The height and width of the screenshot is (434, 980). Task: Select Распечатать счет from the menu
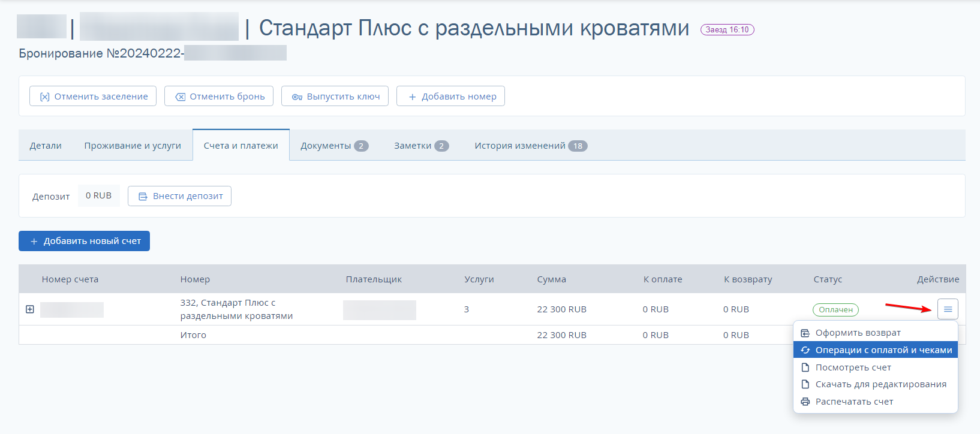coord(876,402)
